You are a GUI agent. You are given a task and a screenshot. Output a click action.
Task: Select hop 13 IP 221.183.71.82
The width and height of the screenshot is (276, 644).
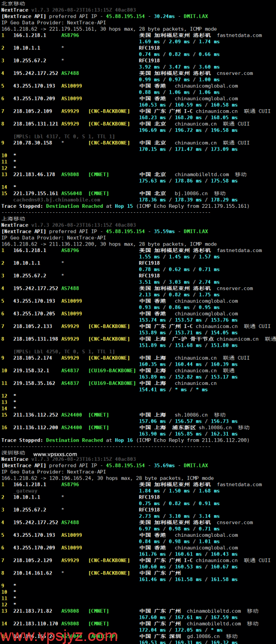click(x=33, y=611)
